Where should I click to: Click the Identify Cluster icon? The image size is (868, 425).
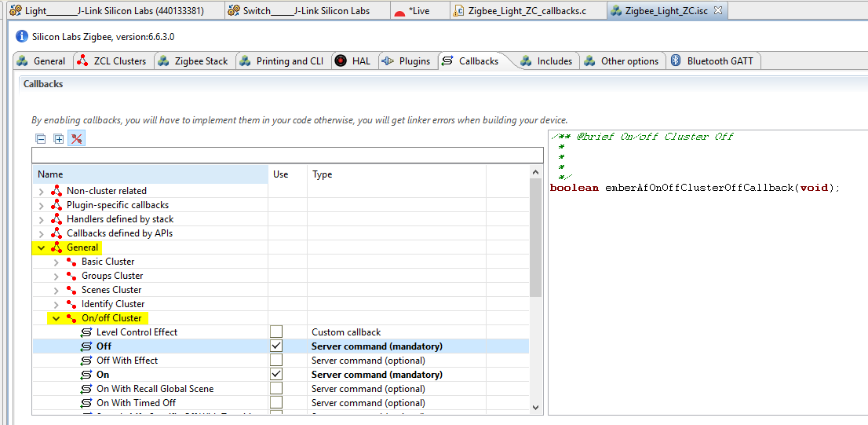coord(71,304)
